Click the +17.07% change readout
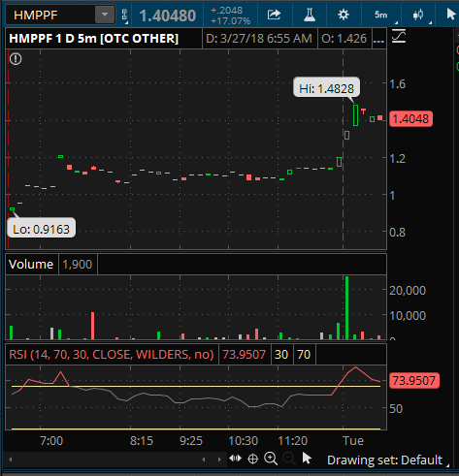Viewport: 459px width, 476px height. point(230,21)
